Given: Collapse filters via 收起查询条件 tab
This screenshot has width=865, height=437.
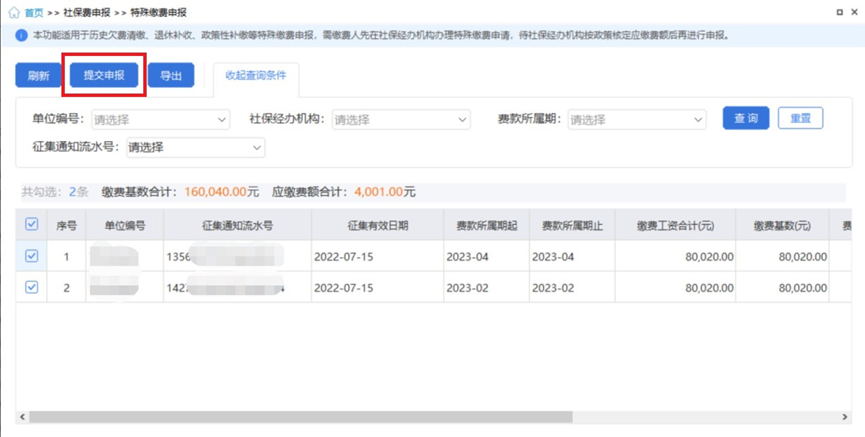Looking at the screenshot, I should 256,76.
